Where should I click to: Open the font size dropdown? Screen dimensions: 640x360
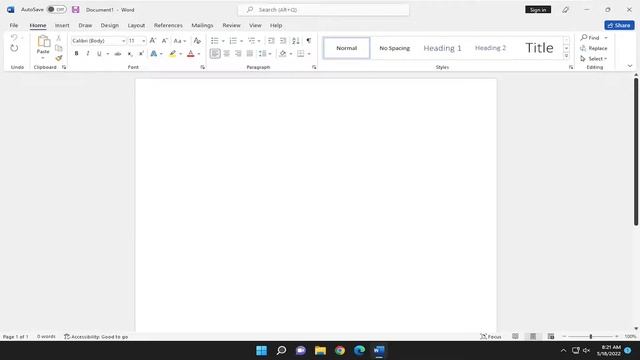[x=143, y=41]
